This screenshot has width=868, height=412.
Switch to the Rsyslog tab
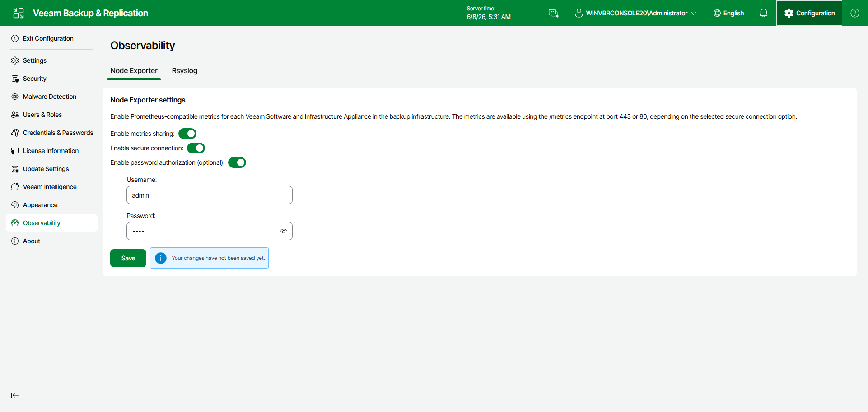tap(185, 71)
